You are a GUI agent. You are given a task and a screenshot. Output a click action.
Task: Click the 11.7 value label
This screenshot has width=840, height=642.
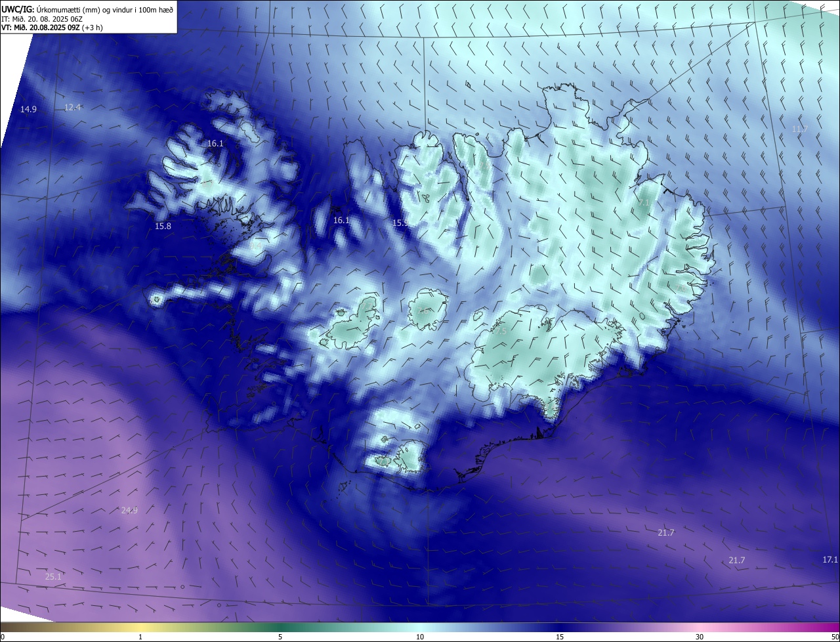coord(799,129)
